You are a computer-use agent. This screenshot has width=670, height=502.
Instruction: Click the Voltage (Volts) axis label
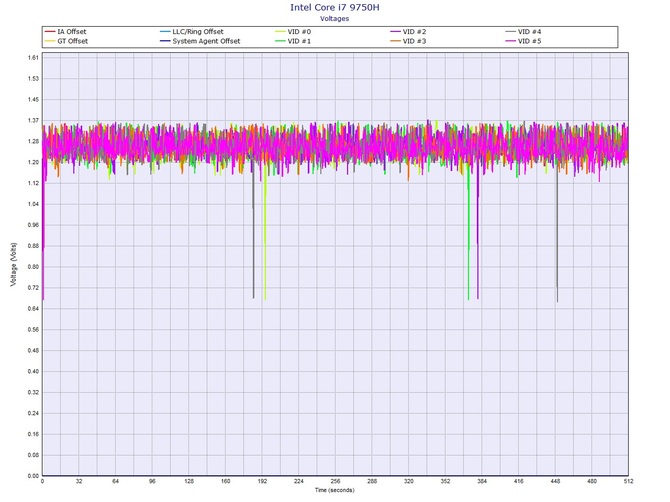click(x=14, y=264)
